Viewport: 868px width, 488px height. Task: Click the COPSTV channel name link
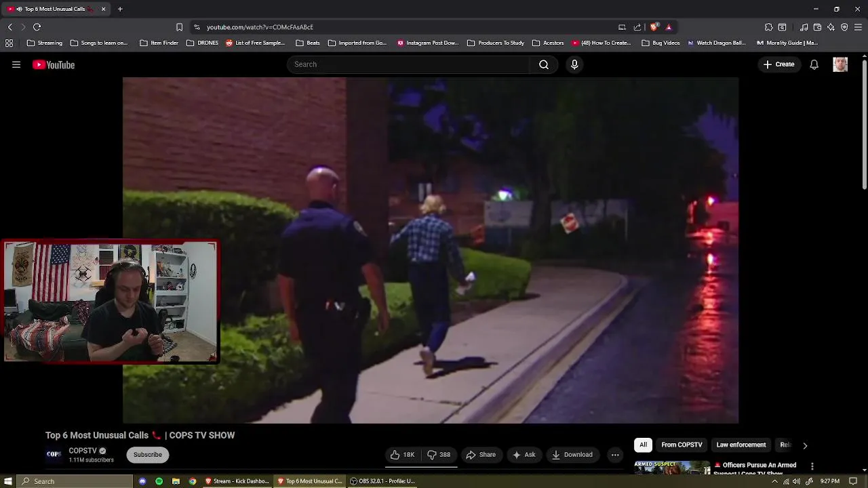[x=83, y=451]
